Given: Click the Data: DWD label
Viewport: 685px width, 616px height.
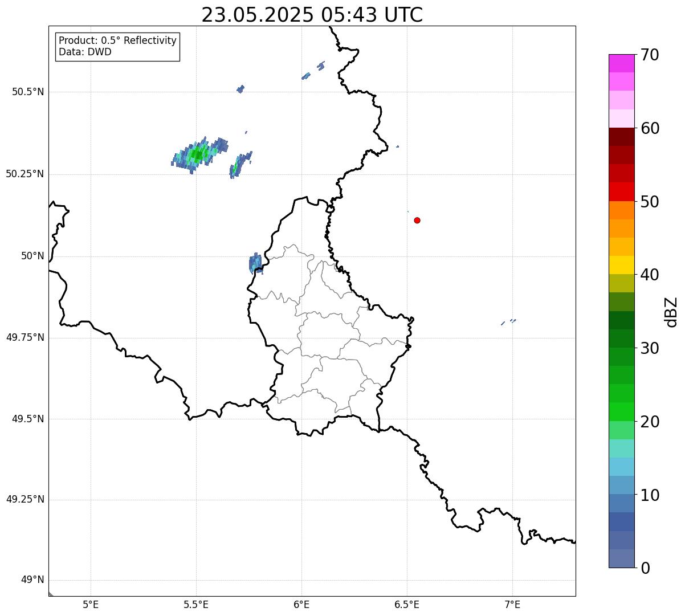Looking at the screenshot, I should (x=85, y=52).
